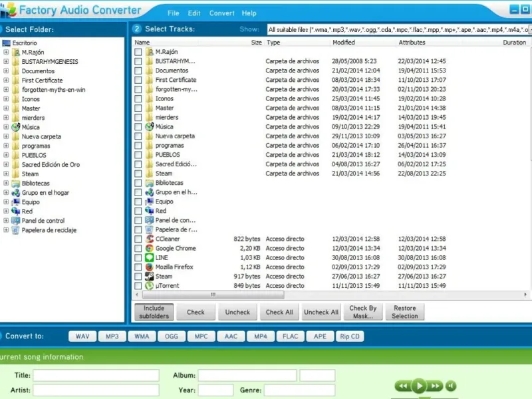Click the Title input field
The width and height of the screenshot is (532, 399).
96,375
